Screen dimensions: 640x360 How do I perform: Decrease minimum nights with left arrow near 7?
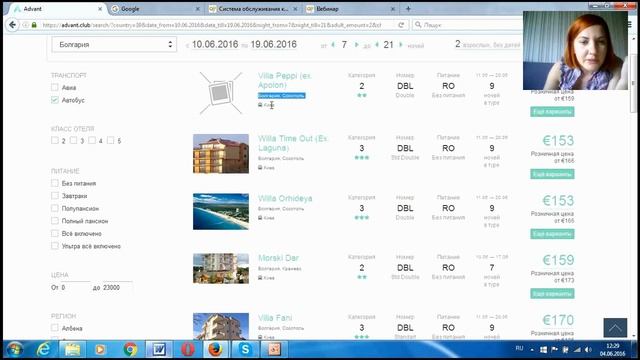click(333, 44)
